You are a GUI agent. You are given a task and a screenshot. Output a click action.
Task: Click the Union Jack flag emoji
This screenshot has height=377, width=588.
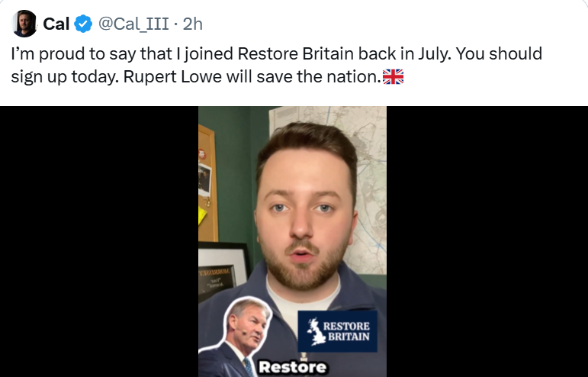[393, 76]
